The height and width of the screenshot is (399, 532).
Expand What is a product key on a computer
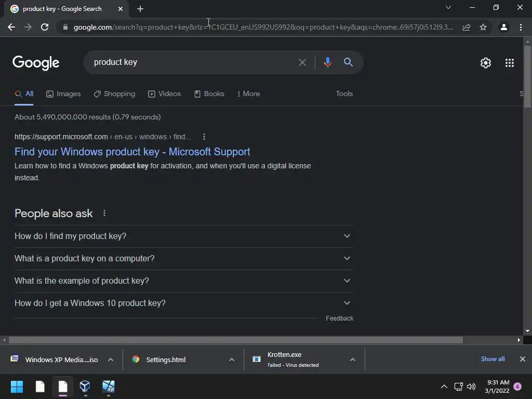pyautogui.click(x=183, y=259)
